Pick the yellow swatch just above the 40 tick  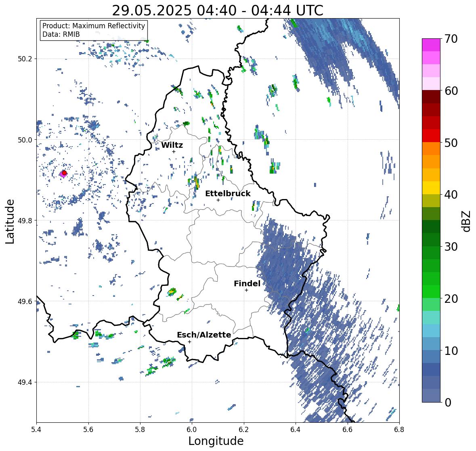[x=431, y=188]
